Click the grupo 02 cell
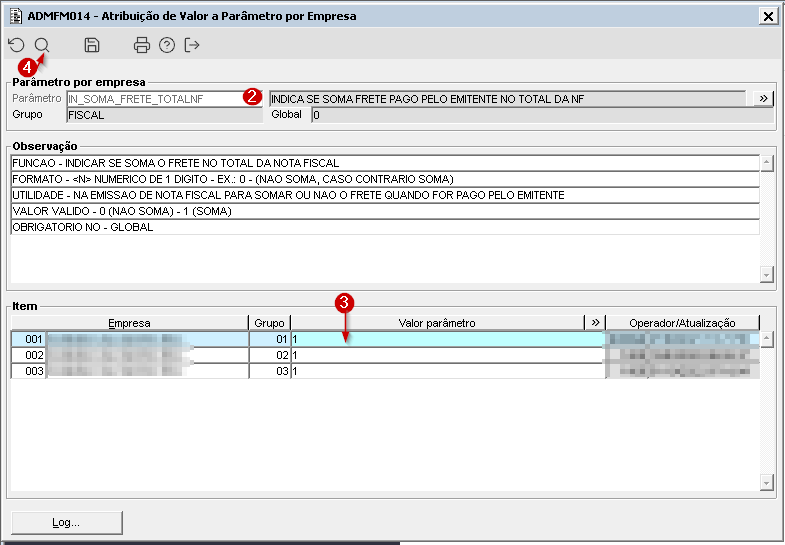Screen dimensions: 785x545 (270, 355)
